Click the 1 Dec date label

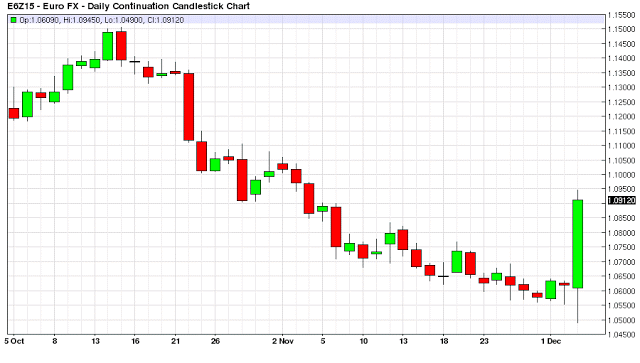point(551,341)
